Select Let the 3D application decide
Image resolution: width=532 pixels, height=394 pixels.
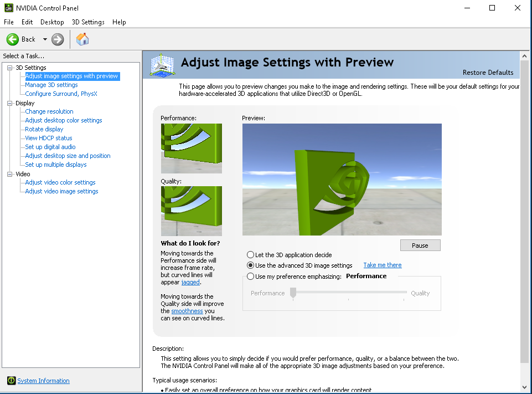(250, 255)
